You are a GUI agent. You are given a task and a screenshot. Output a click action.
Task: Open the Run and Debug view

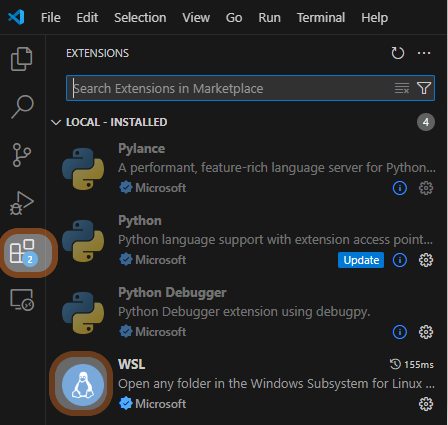coord(22,203)
